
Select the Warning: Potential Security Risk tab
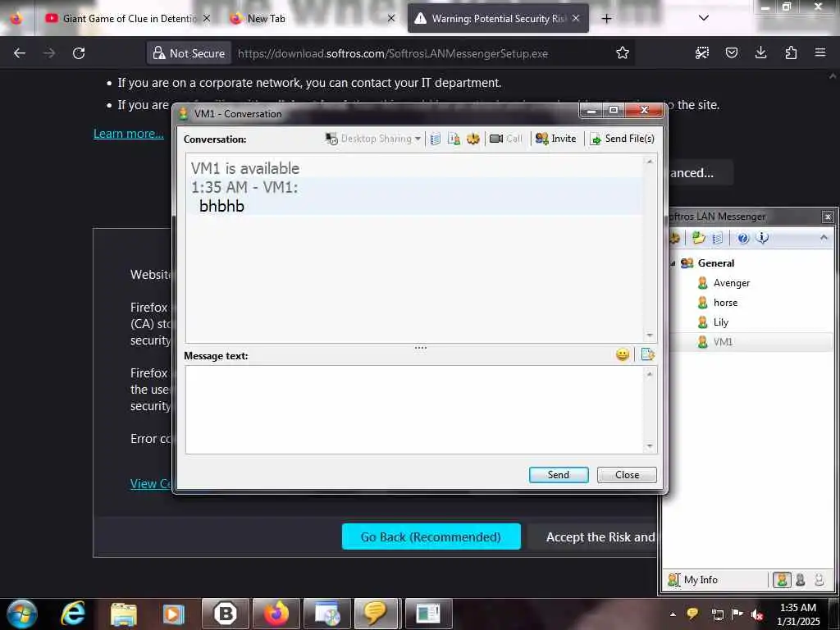(498, 18)
